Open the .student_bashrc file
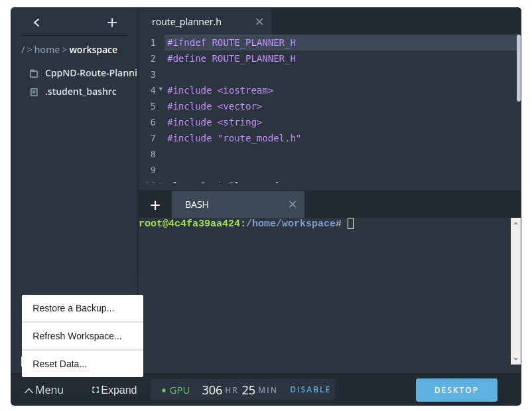Image resolution: width=532 pixels, height=411 pixels. (x=80, y=92)
